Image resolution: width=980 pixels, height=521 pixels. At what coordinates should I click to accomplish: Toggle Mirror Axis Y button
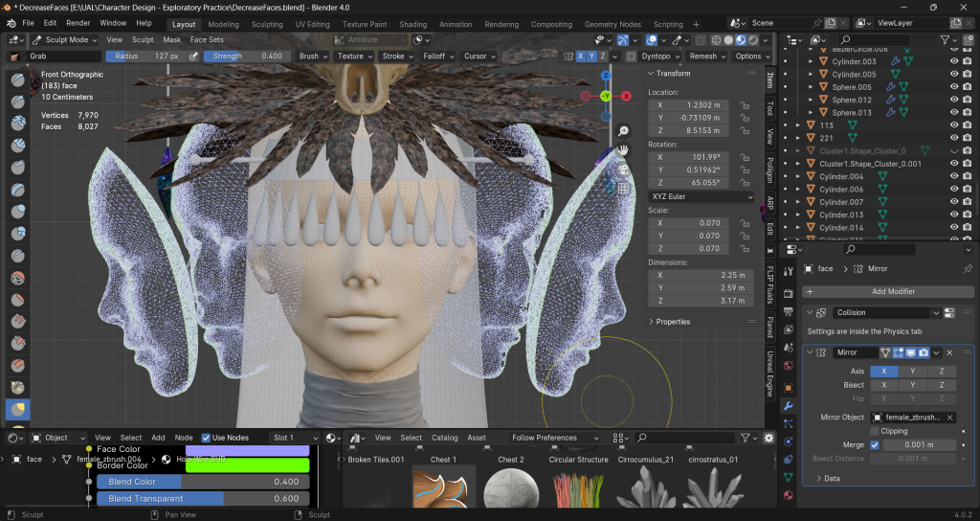click(x=912, y=371)
